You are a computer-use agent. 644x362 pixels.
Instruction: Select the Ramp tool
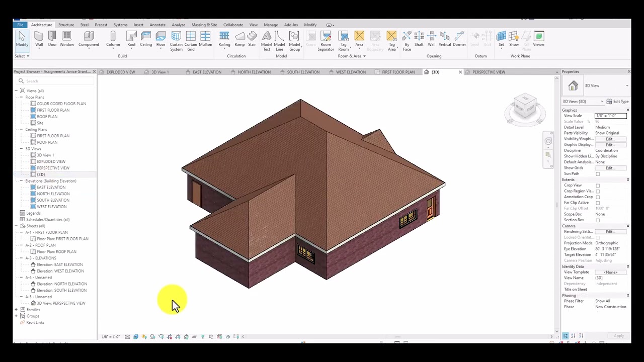coord(239,39)
